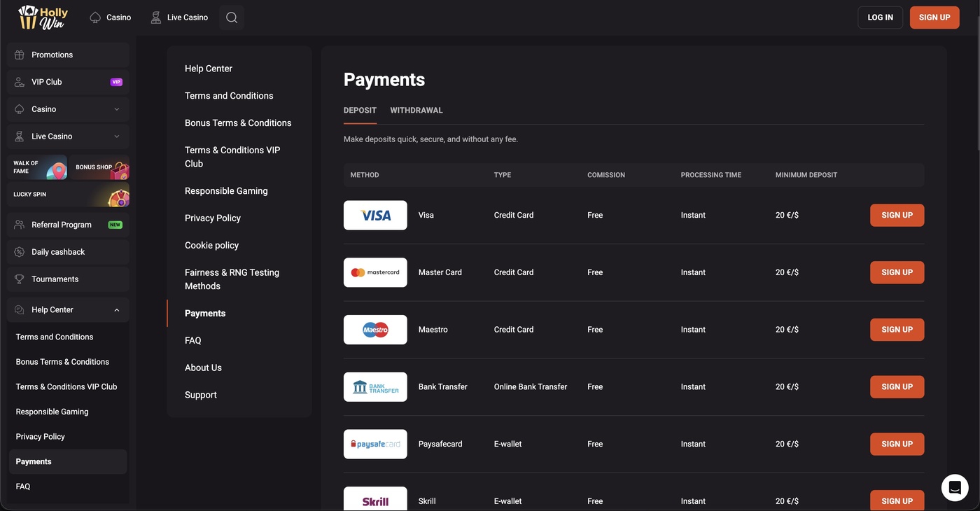The image size is (980, 511).
Task: Click the sidebar Live Casino dealer icon
Action: coord(20,136)
